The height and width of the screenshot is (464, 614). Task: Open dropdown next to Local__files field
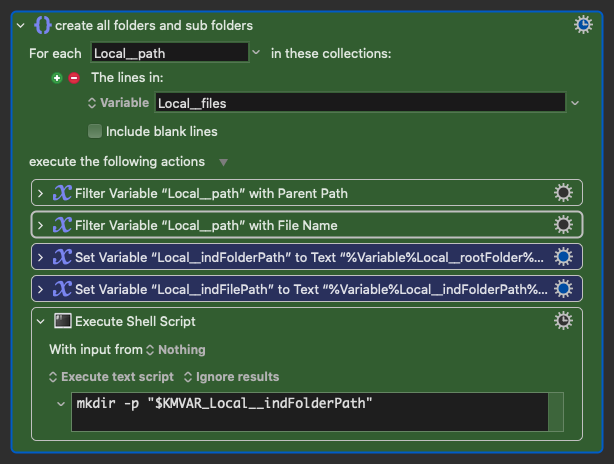(x=574, y=102)
